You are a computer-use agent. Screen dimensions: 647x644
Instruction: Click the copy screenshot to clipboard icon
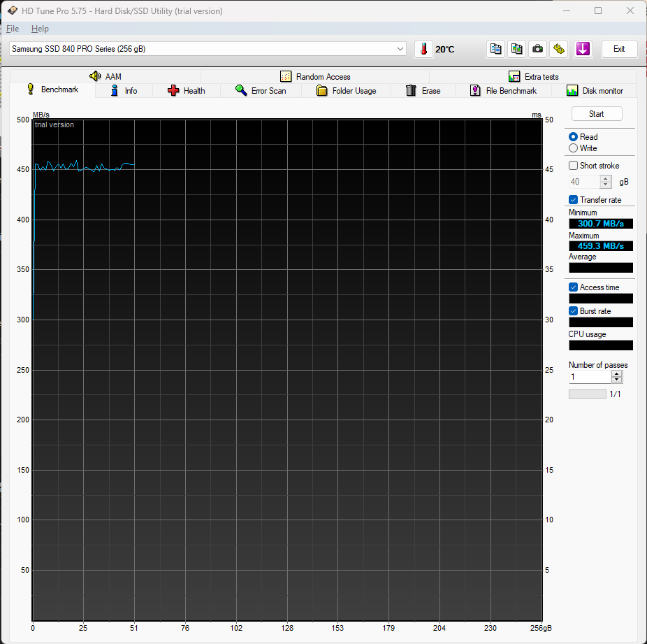click(516, 49)
